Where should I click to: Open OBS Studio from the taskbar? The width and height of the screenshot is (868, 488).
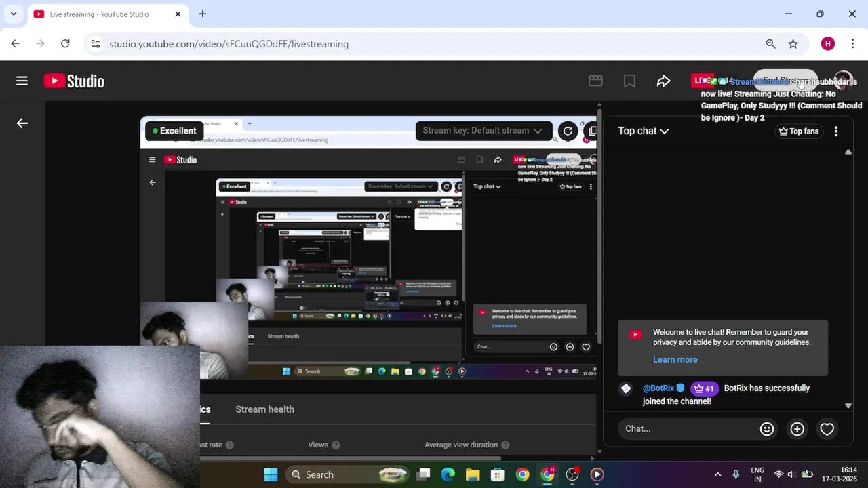(572, 474)
